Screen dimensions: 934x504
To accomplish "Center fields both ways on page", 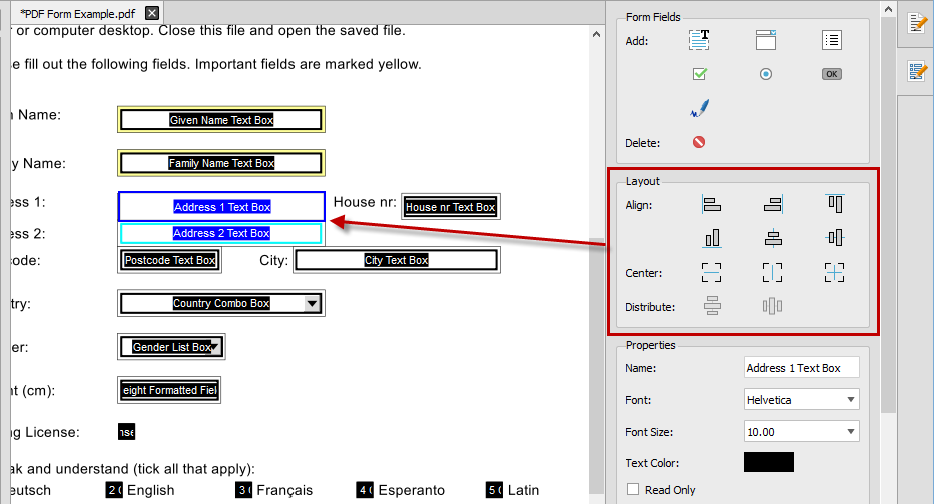I will click(835, 273).
